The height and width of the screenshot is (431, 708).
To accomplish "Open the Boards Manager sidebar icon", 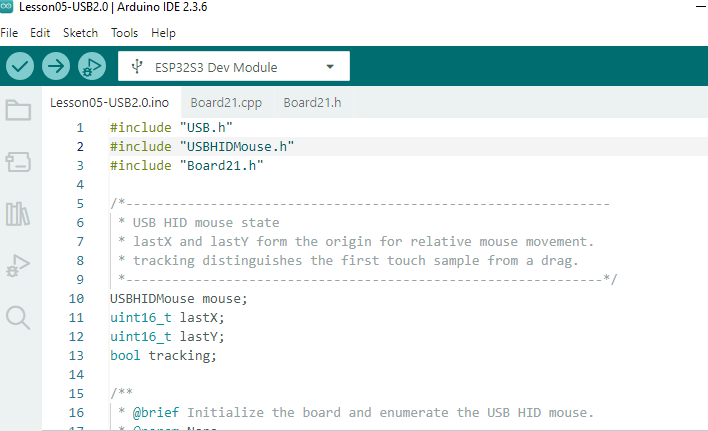I will (18, 161).
